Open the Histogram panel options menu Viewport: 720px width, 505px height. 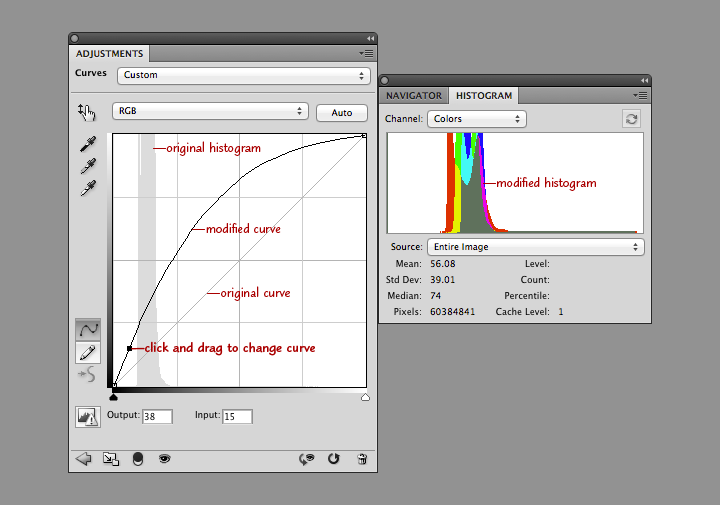click(x=640, y=95)
